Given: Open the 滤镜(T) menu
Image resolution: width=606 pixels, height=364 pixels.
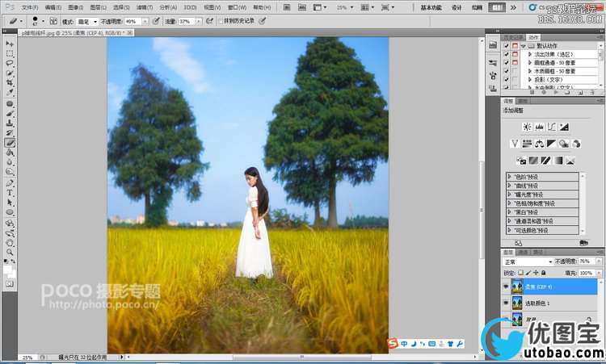Looking at the screenshot, I should 144,7.
